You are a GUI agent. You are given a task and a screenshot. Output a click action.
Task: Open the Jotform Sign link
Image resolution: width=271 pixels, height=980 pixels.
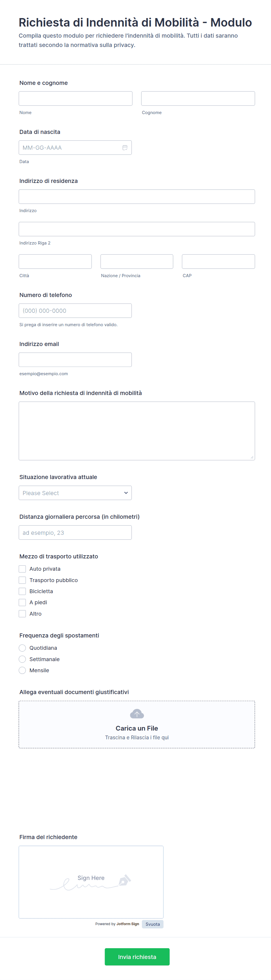pyautogui.click(x=128, y=924)
